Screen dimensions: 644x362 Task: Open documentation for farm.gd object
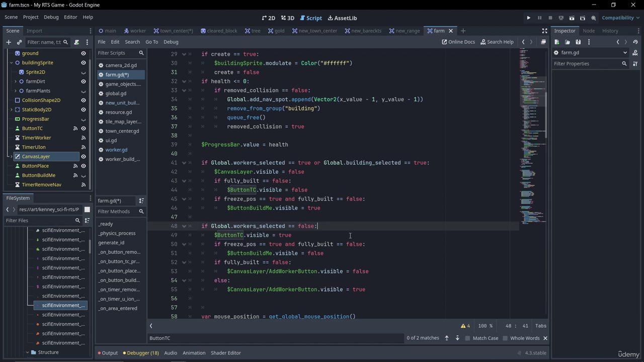[x=635, y=53]
